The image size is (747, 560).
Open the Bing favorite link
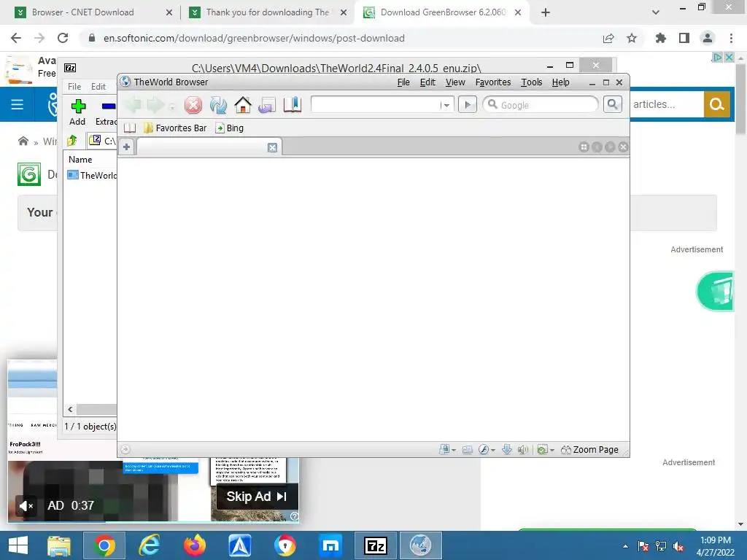[230, 128]
